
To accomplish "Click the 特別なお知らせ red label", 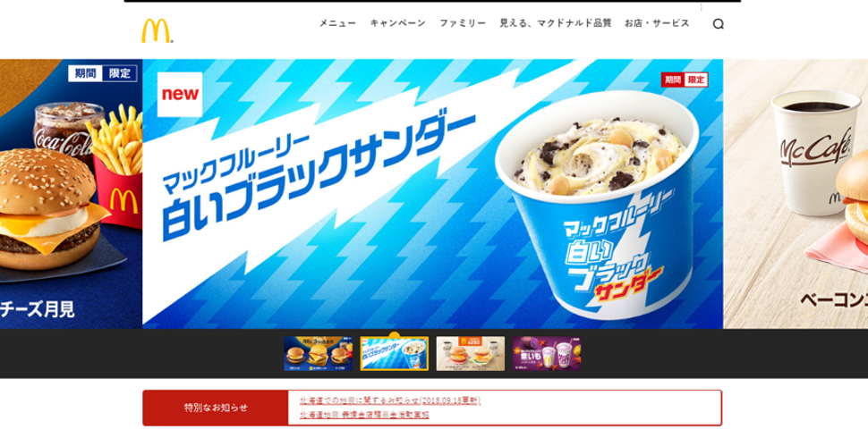I will tap(216, 408).
